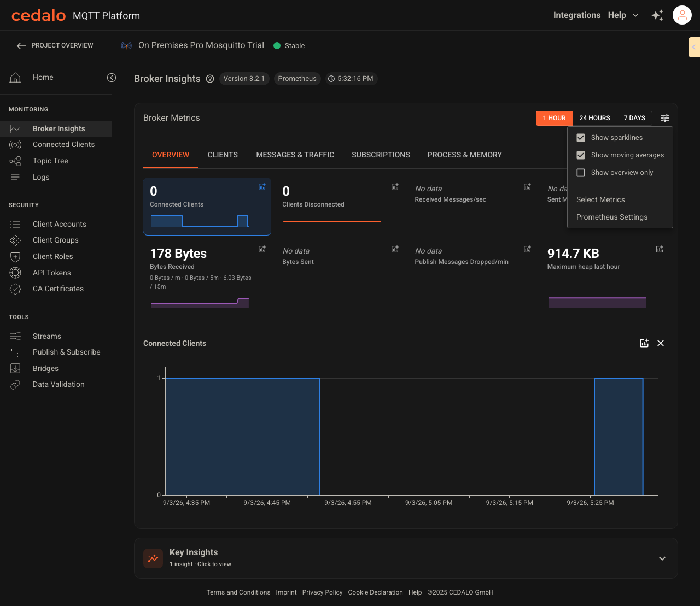Click the Client Groups icon
This screenshot has width=700, height=606.
click(x=15, y=240)
